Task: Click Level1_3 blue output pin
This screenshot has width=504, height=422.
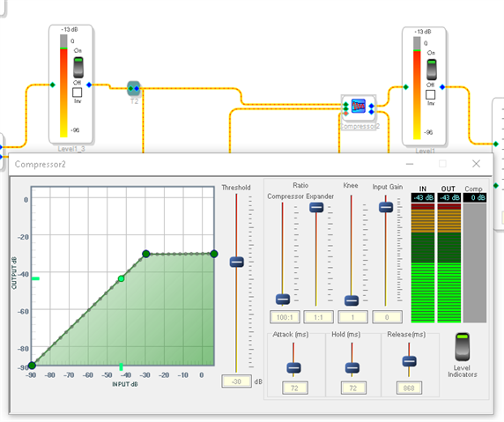Action: click(x=89, y=85)
